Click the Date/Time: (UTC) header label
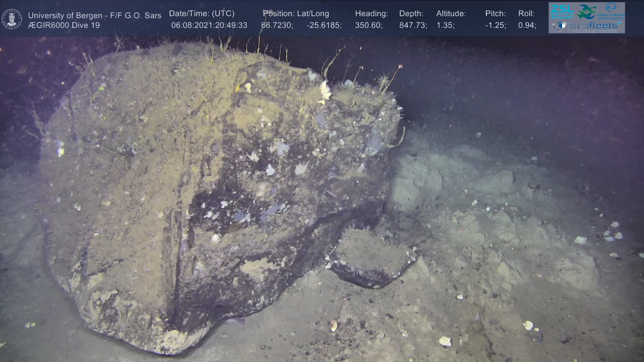Screen dimensions: 644x362 [x=202, y=14]
